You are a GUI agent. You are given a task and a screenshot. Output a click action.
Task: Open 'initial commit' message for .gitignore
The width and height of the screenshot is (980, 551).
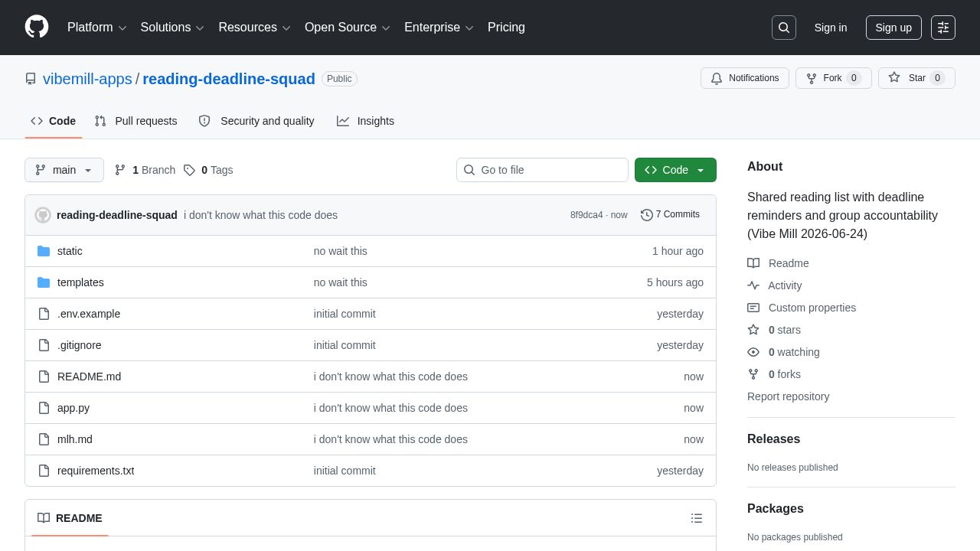tap(345, 345)
